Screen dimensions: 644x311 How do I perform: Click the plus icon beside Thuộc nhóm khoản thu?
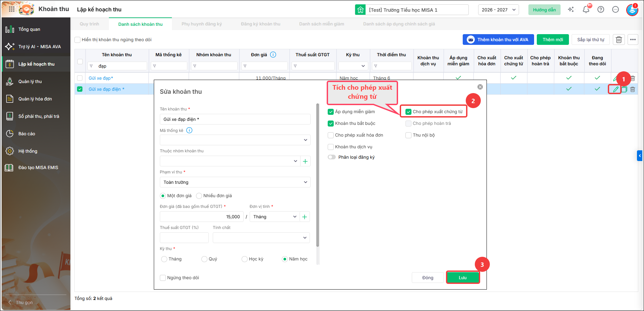[x=305, y=161]
